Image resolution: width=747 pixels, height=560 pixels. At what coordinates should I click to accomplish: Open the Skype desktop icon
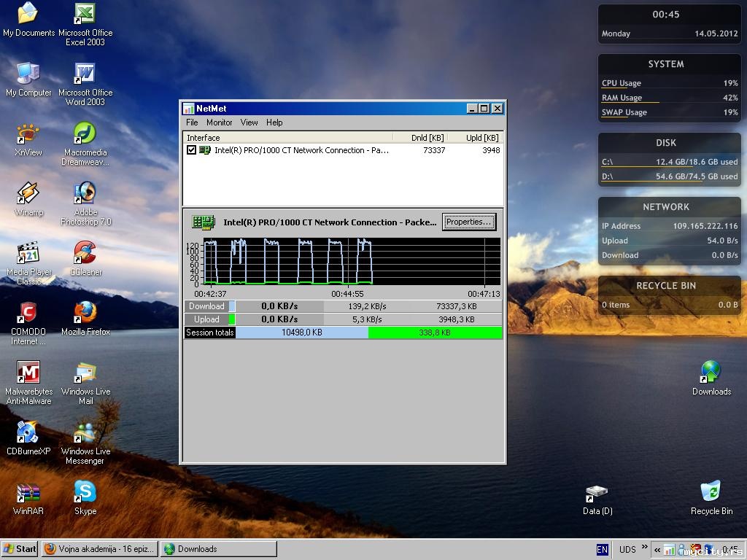pos(85,492)
